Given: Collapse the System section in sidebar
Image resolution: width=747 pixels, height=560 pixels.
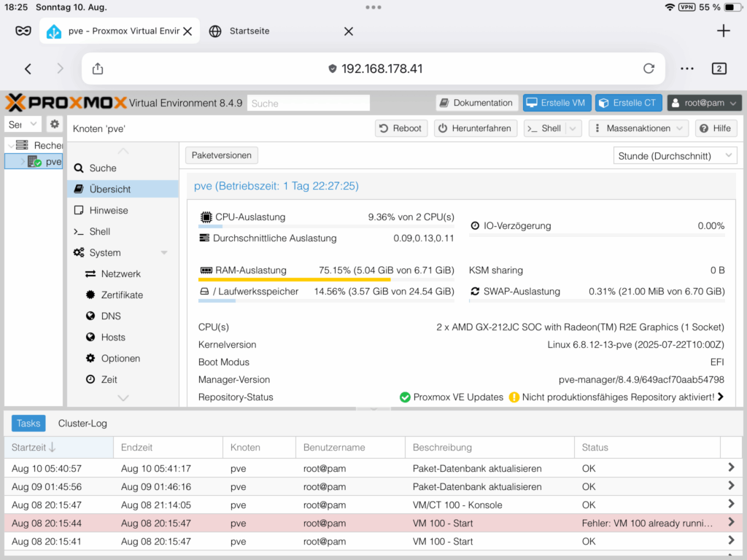Looking at the screenshot, I should pos(164,253).
